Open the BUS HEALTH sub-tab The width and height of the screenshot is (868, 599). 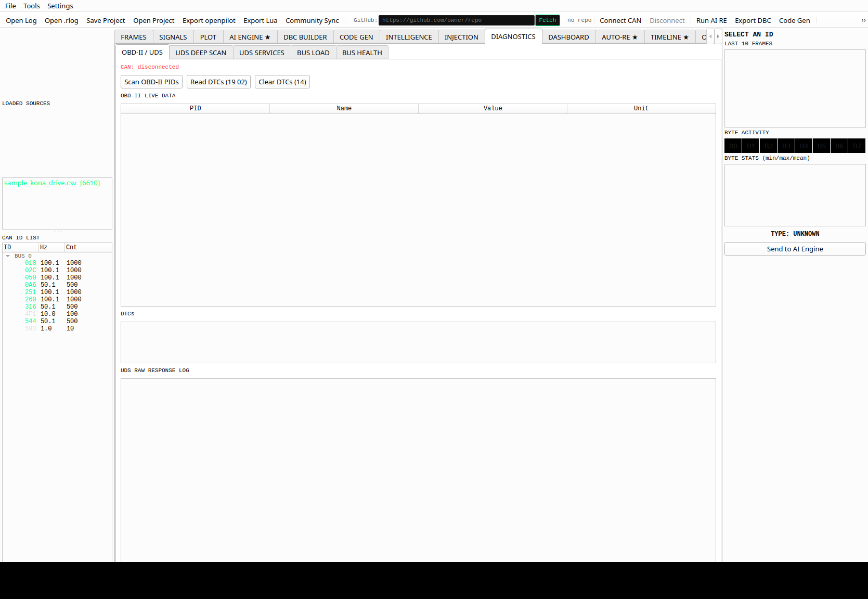click(x=362, y=53)
